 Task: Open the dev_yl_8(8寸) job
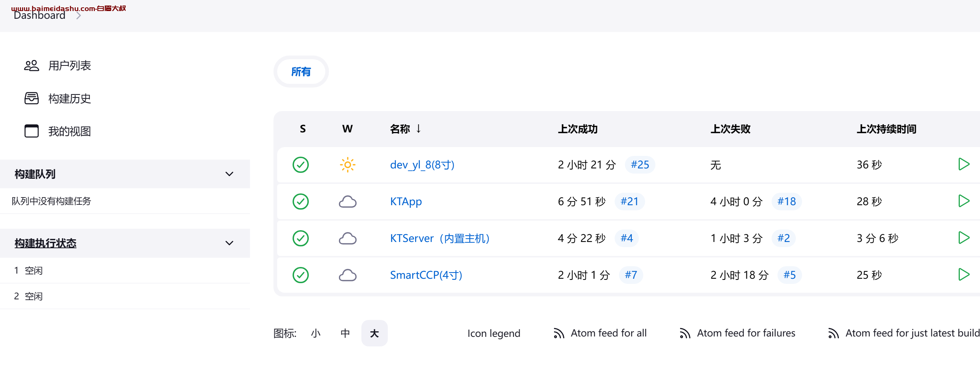(422, 165)
